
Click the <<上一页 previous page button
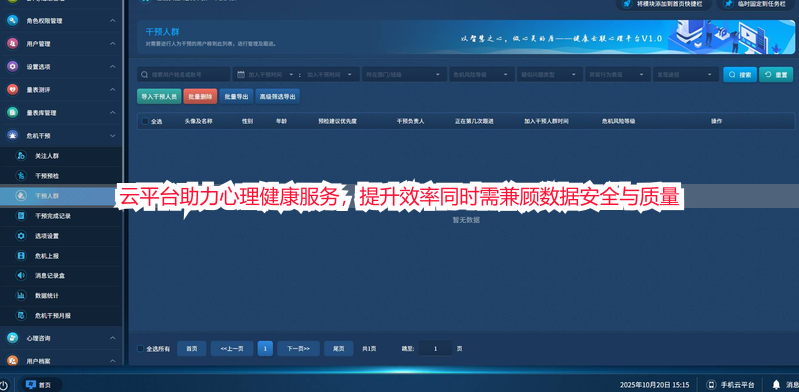click(232, 349)
